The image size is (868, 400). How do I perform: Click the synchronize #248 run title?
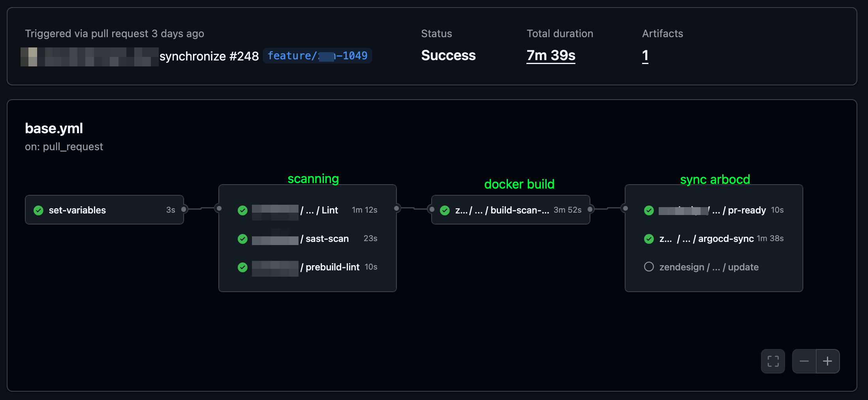(209, 56)
